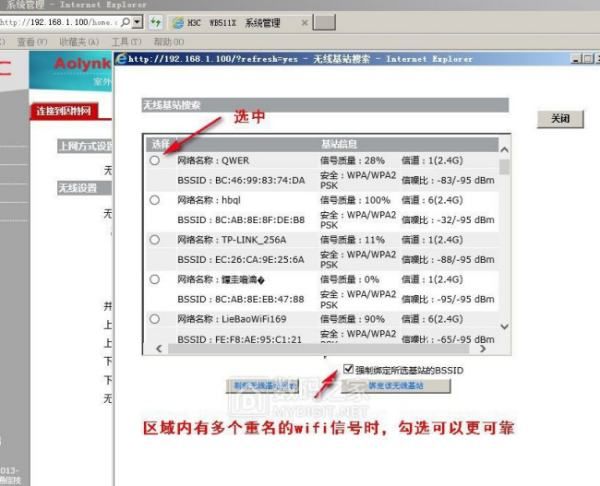Choose the TP-LINK_256A network radio button
The image size is (600, 486).
click(154, 240)
